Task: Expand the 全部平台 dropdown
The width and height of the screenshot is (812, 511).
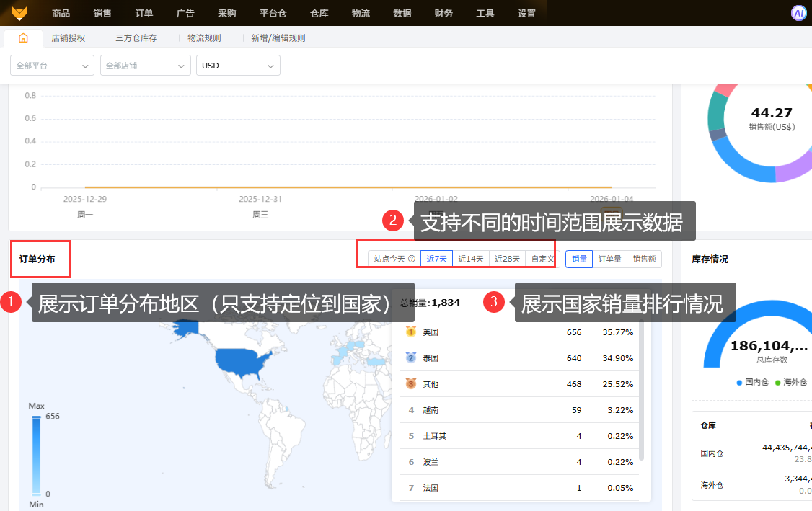Action: (53, 66)
